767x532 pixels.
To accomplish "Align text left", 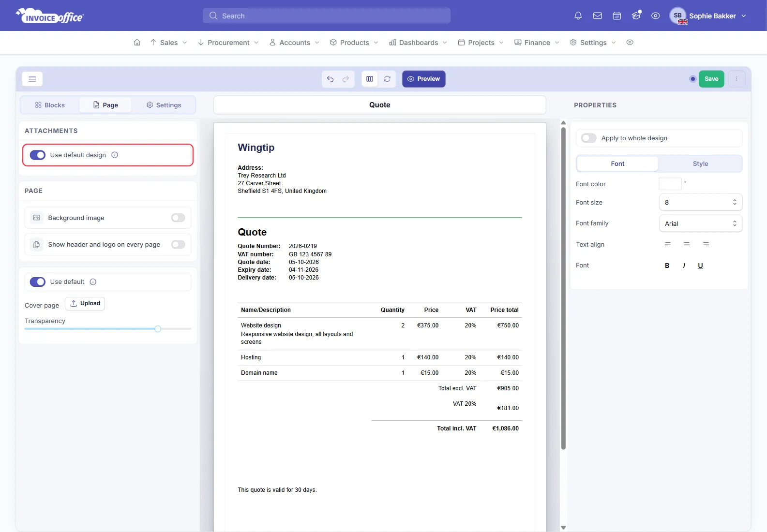I will point(667,245).
